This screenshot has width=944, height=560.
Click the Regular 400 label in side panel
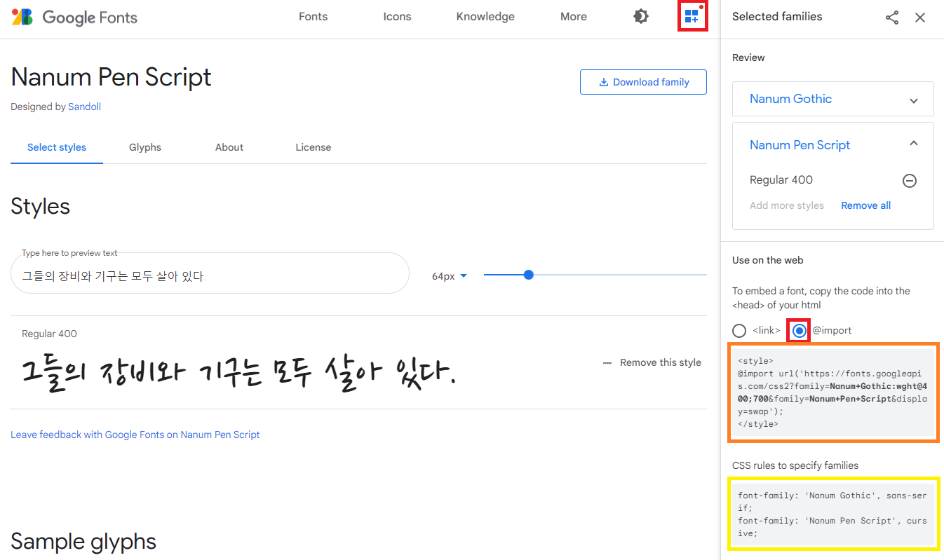click(x=781, y=180)
